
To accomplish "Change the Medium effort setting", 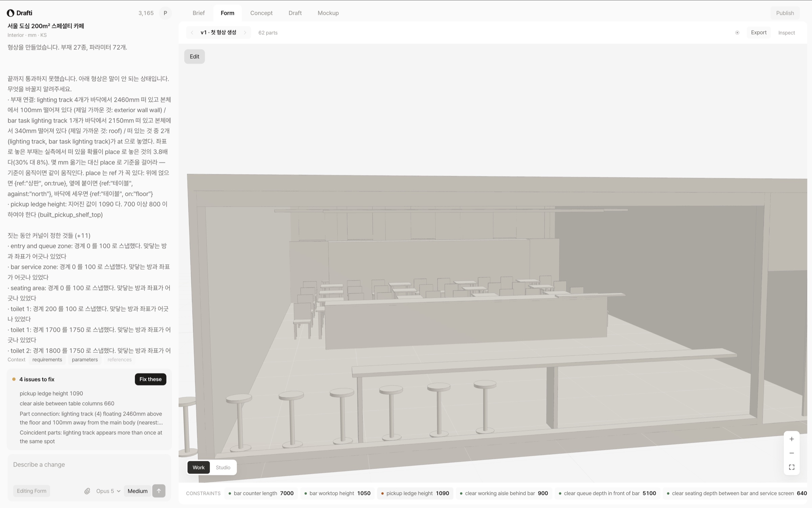I will pos(137,491).
